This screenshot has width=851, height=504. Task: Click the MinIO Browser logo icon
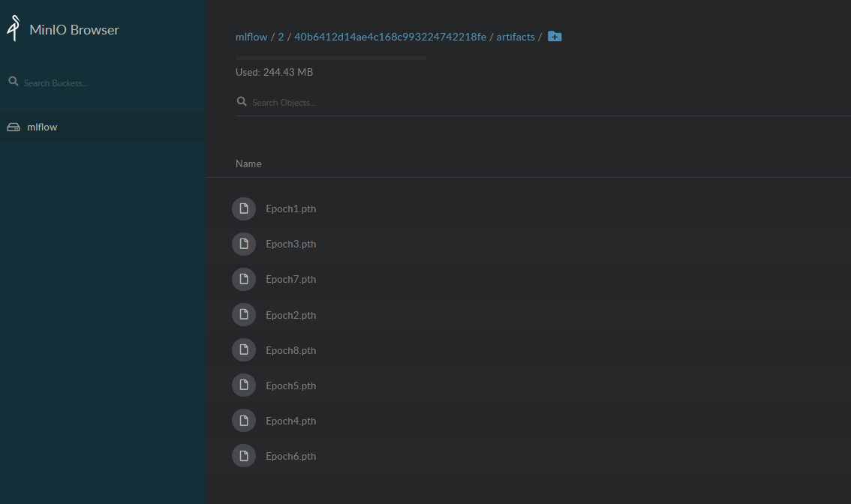pos(12,28)
